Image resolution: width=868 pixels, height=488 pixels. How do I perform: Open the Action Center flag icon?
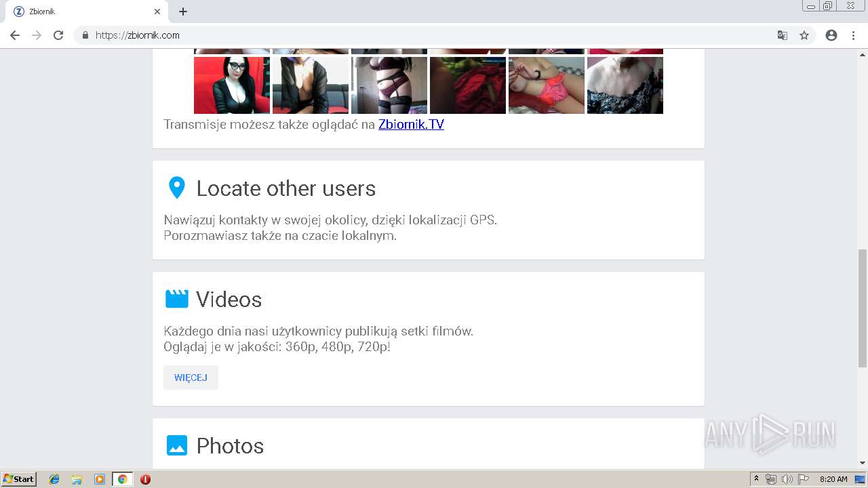[x=803, y=479]
